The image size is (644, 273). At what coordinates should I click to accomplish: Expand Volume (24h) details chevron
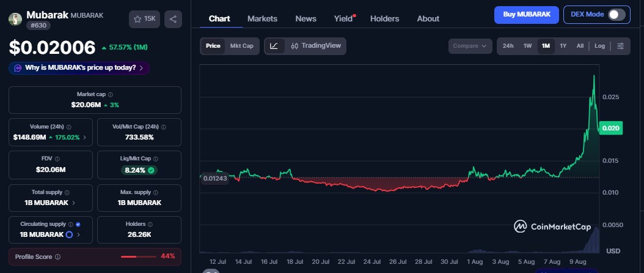pos(84,138)
